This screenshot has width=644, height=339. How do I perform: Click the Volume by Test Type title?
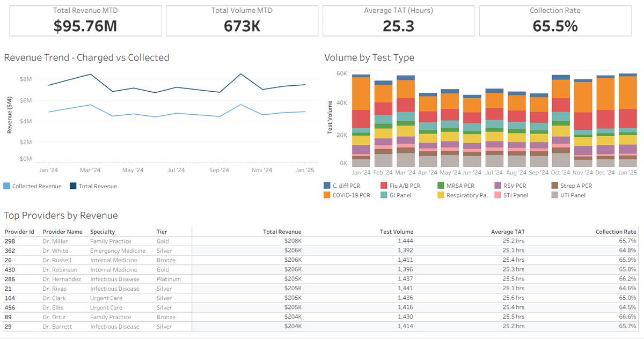point(369,57)
